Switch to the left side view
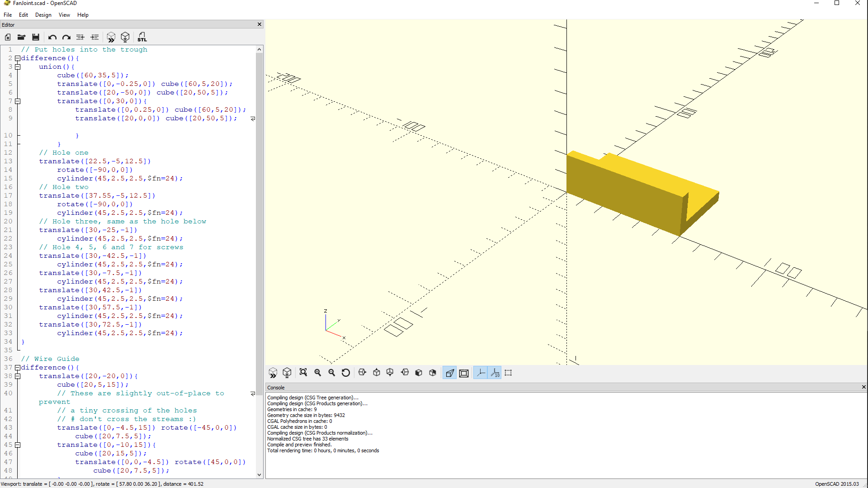This screenshot has width=868, height=488. point(405,373)
